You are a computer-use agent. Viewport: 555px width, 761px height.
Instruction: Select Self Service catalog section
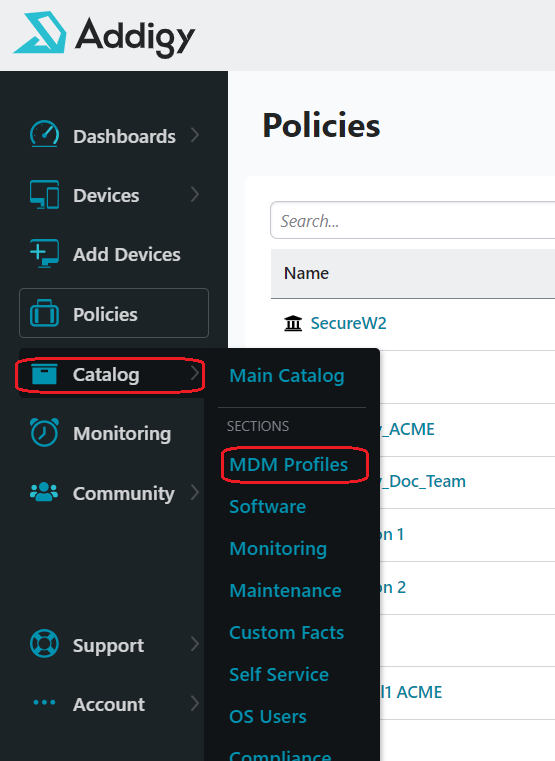[279, 675]
